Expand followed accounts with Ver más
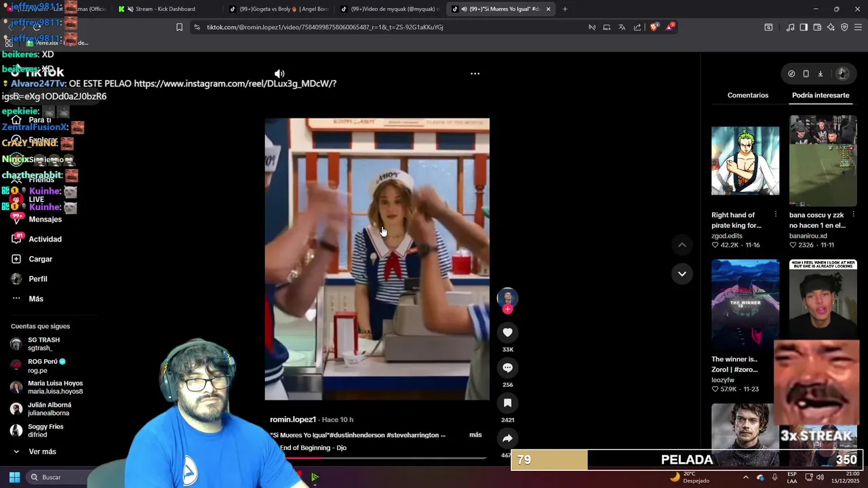Viewport: 868px width, 488px height. click(x=42, y=451)
